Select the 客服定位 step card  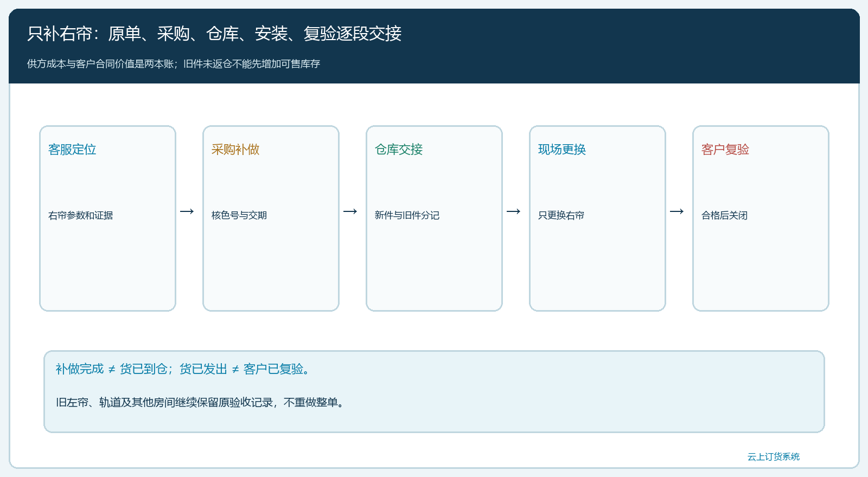(x=107, y=218)
